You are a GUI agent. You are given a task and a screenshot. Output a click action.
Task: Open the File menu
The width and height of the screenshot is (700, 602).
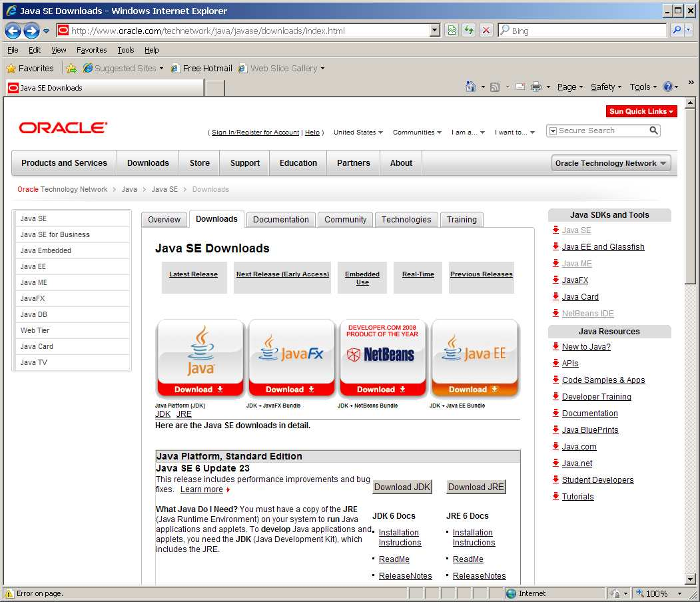(13, 50)
